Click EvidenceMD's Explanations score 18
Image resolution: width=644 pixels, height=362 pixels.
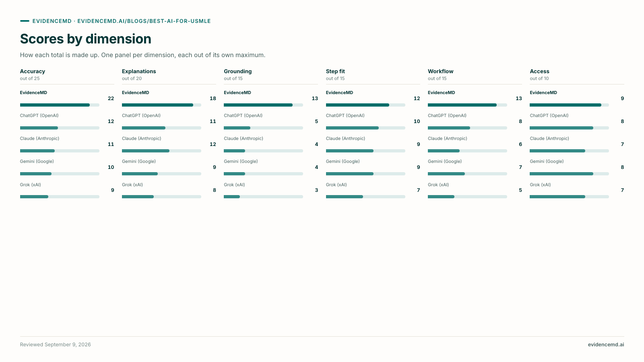[213, 99]
